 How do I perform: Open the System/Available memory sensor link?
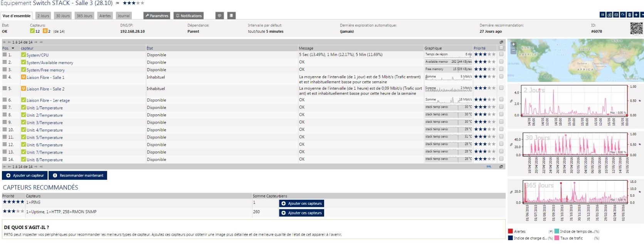coord(50,63)
